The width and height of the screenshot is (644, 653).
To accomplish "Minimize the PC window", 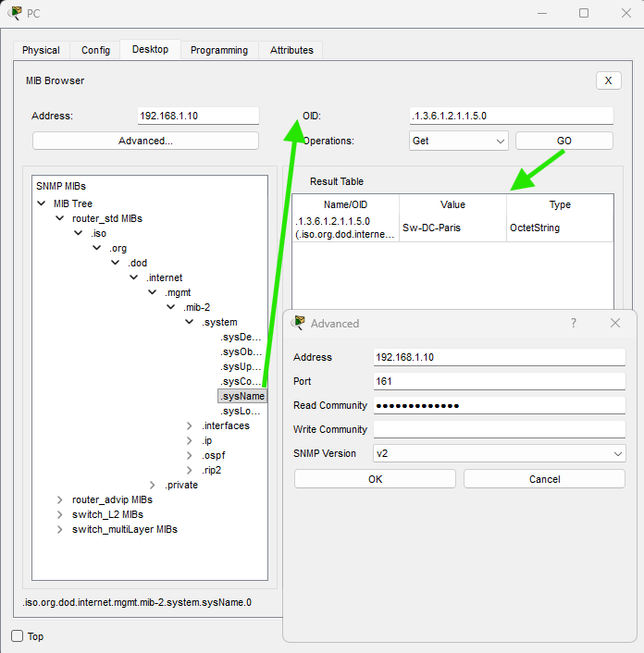I will coord(541,13).
